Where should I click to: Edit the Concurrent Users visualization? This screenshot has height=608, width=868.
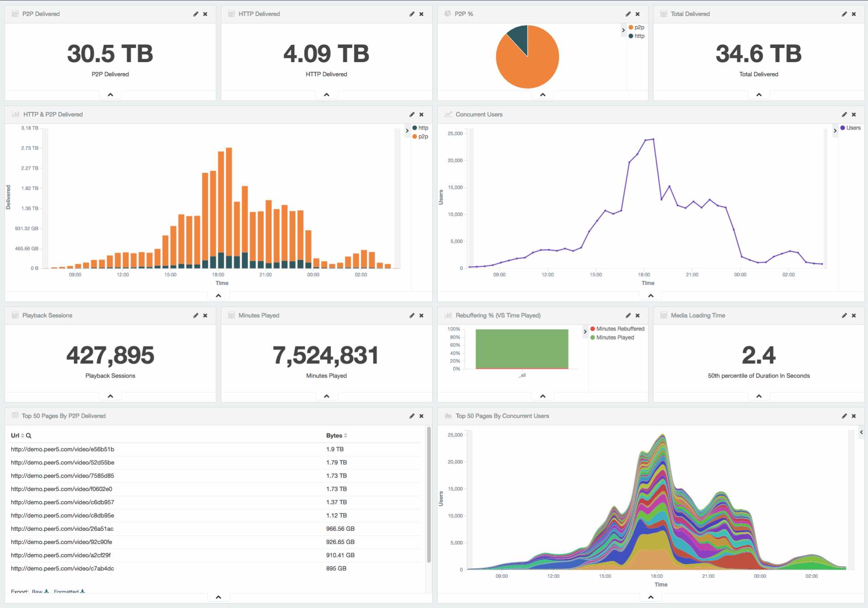844,115
